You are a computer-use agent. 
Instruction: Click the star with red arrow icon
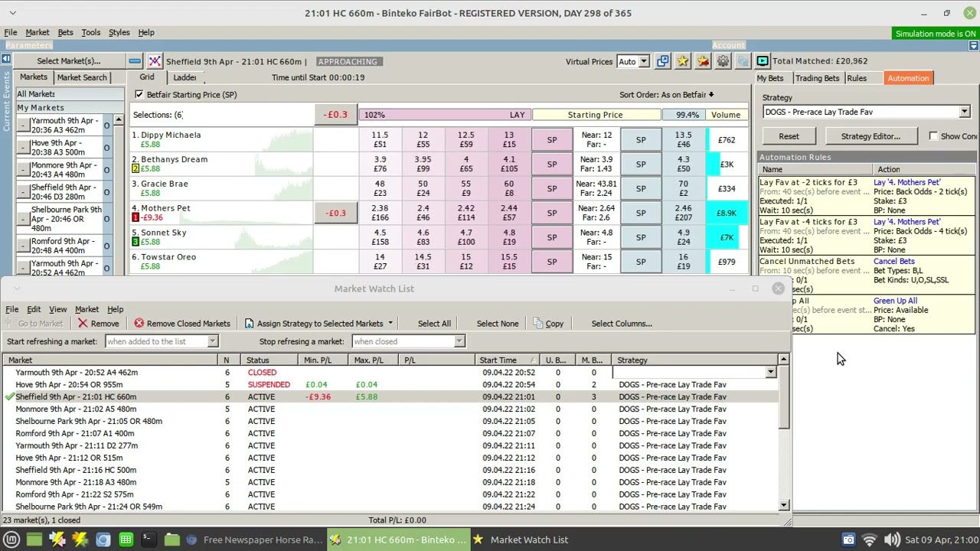[703, 61]
